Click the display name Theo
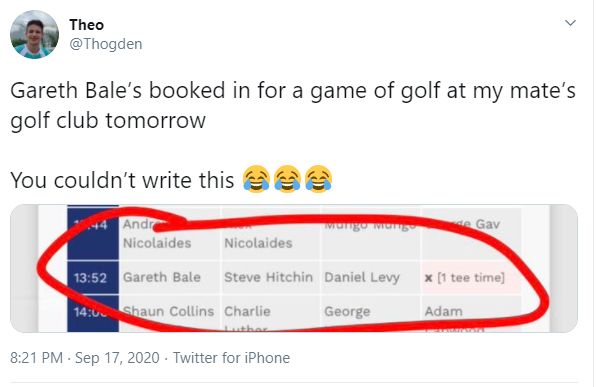Screen dimensions: 596x387 [87, 25]
